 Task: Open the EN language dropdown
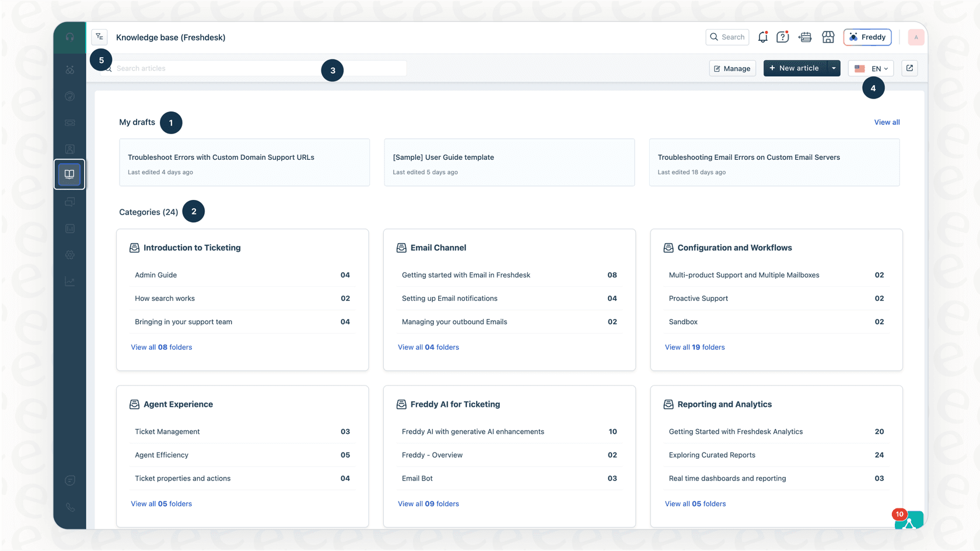[871, 68]
